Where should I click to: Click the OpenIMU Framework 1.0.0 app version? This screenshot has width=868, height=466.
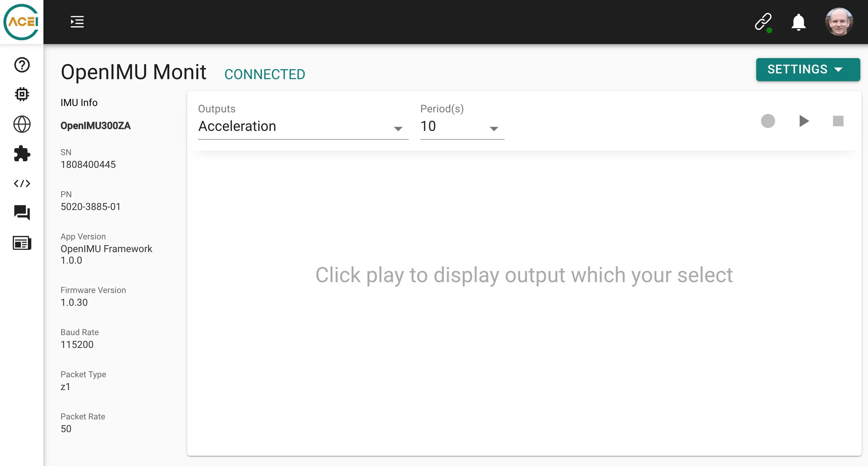click(x=106, y=254)
